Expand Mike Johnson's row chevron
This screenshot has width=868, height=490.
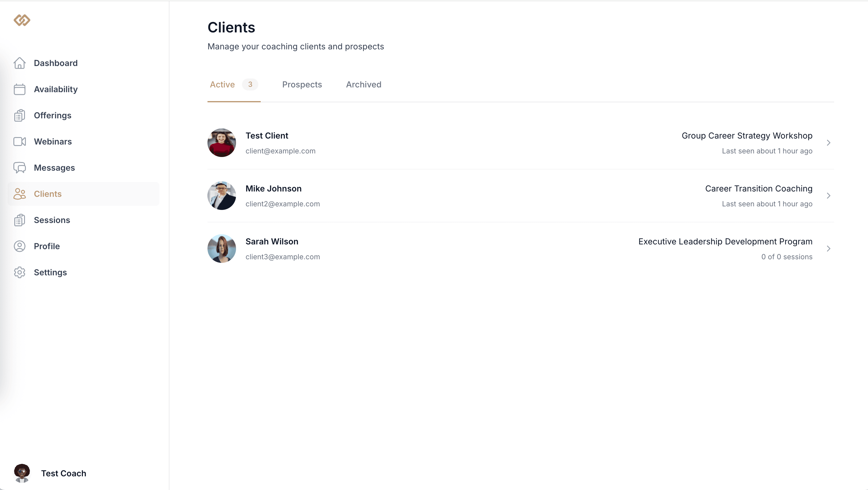[x=829, y=195]
